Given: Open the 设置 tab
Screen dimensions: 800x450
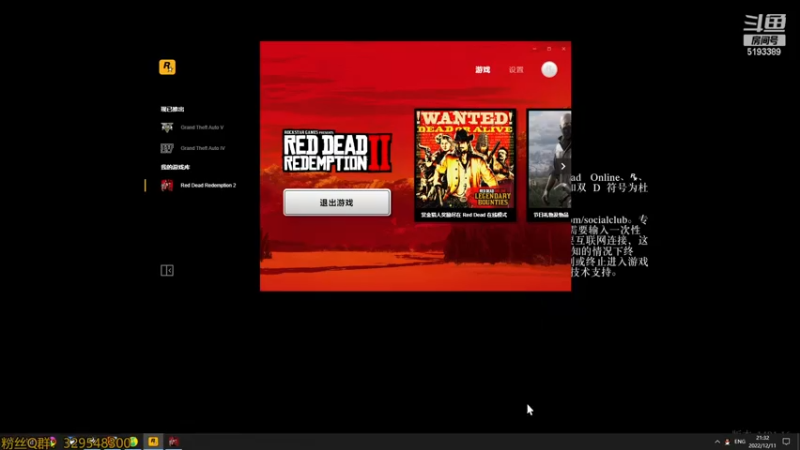Looking at the screenshot, I should [x=516, y=69].
